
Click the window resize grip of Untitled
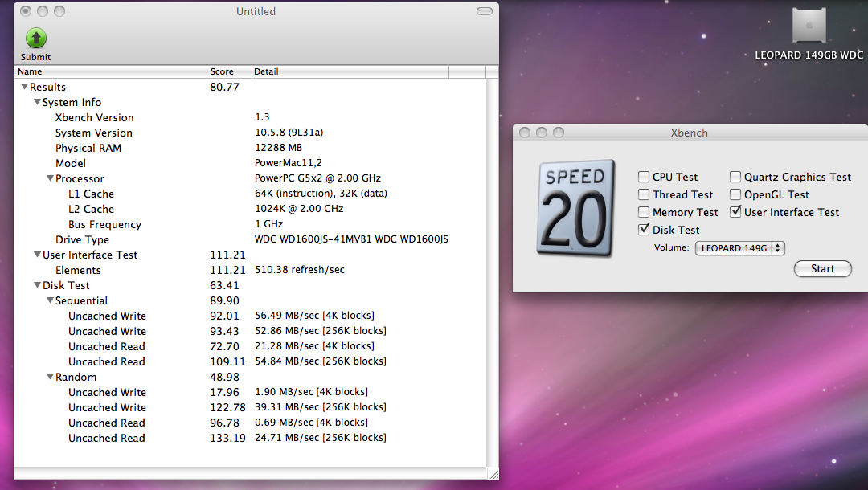[x=493, y=473]
